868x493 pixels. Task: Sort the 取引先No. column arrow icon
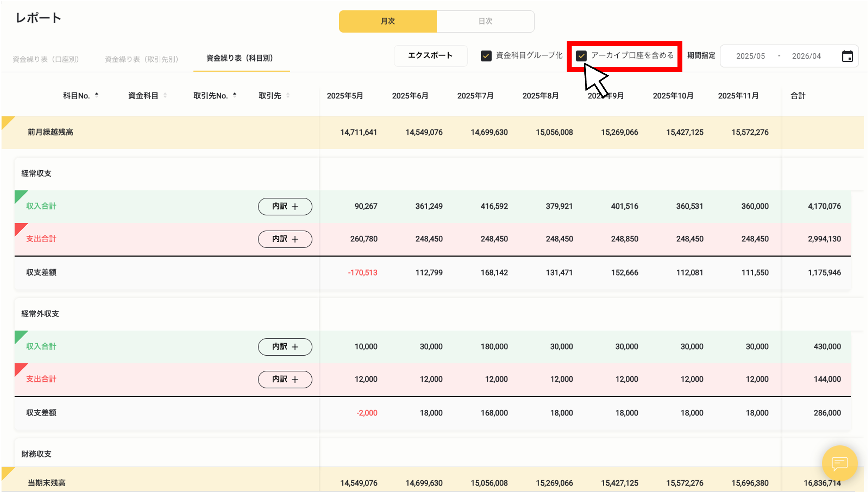(234, 94)
